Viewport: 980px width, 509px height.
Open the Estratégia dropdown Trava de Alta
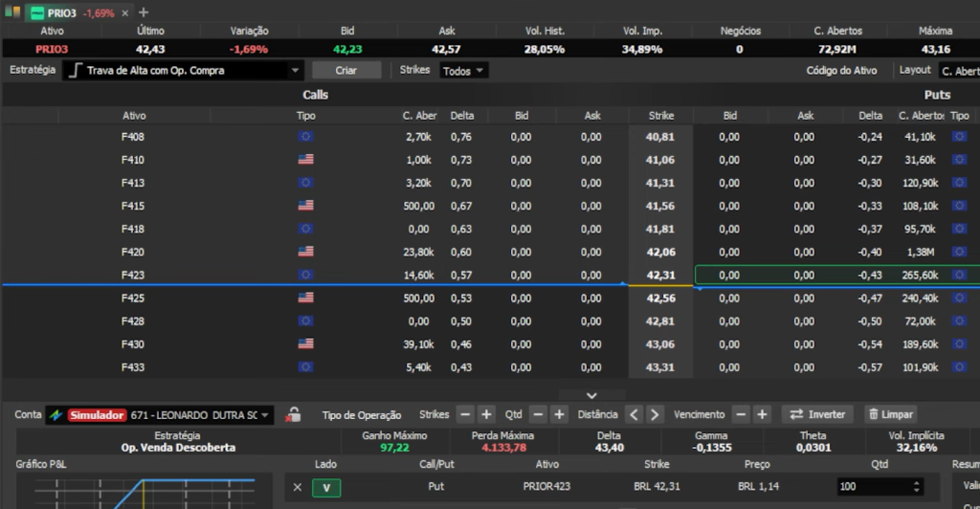184,71
